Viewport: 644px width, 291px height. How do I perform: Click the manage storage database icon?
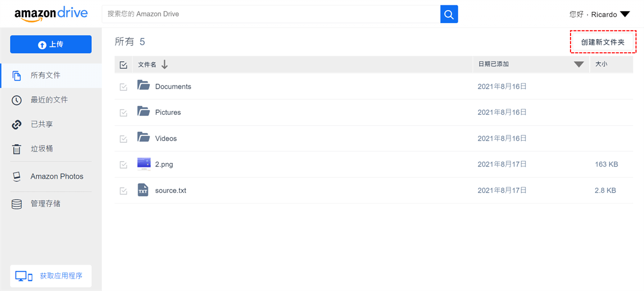click(17, 204)
